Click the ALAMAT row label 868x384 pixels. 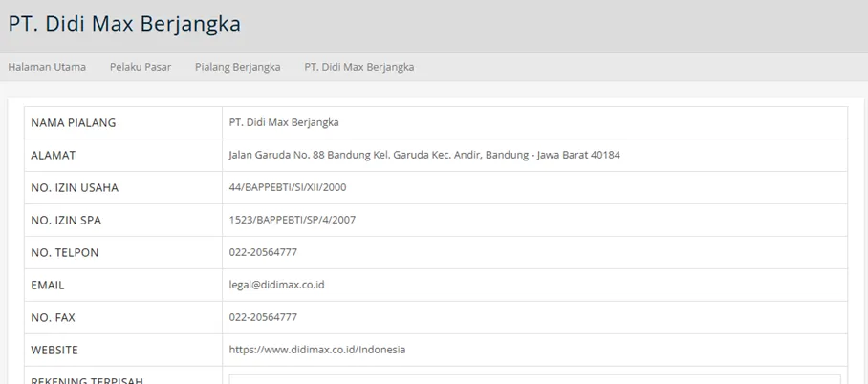54,156
